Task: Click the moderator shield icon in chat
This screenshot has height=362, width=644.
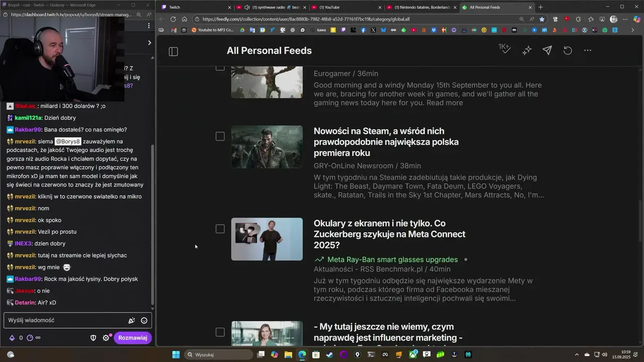Action: pyautogui.click(x=93, y=338)
